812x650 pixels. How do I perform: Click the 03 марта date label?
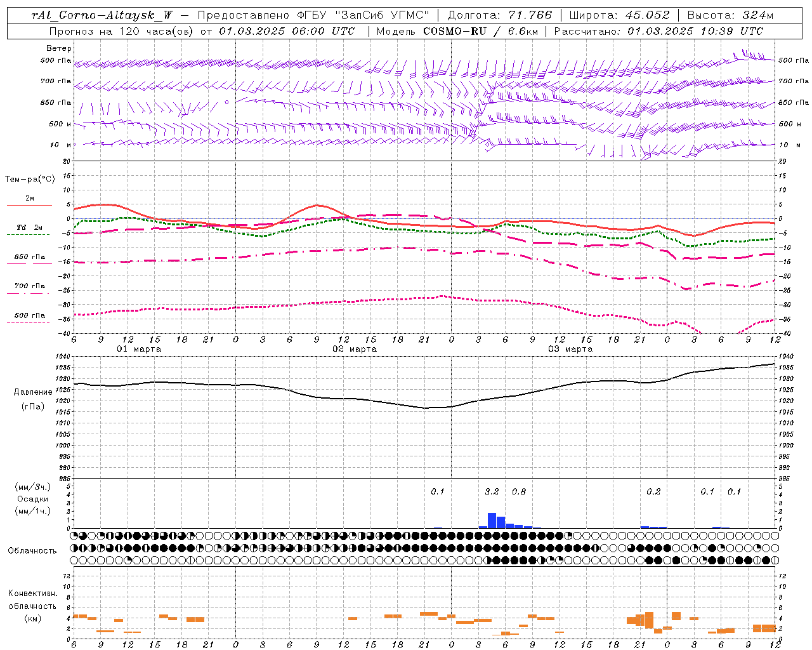pyautogui.click(x=570, y=349)
